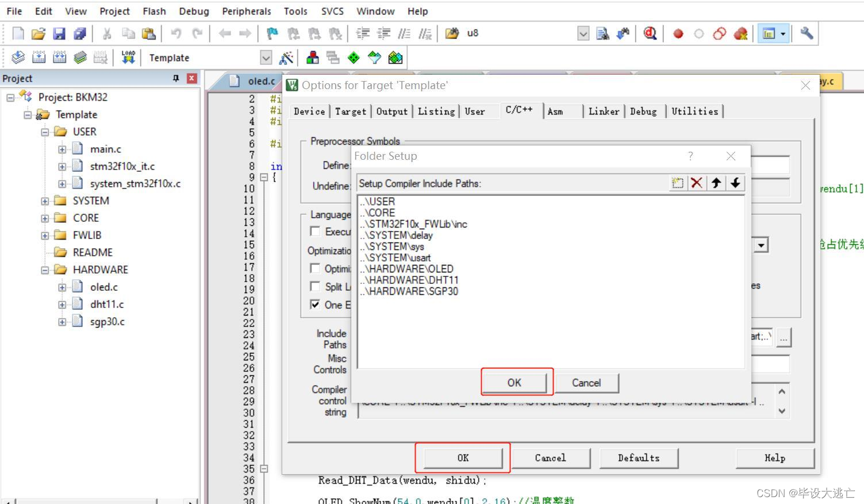Click the Select Software Packs icon
This screenshot has height=504, width=864.
pos(375,57)
